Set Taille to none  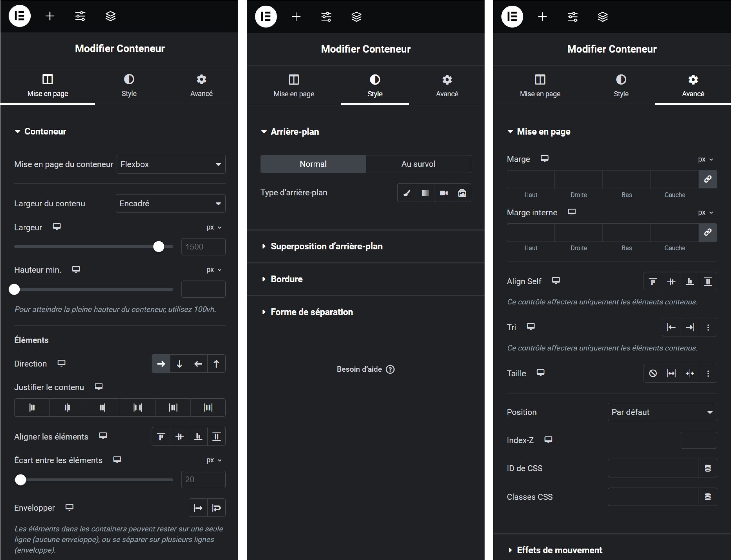[x=653, y=373]
